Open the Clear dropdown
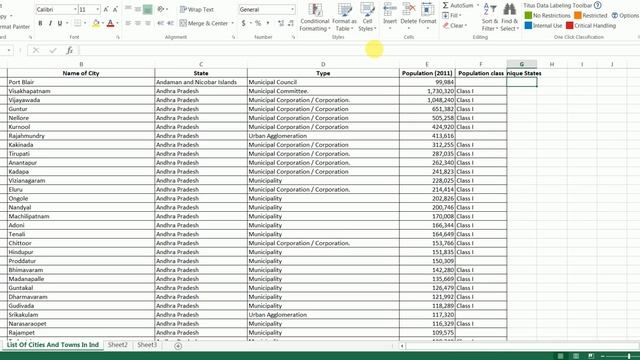 click(x=455, y=25)
